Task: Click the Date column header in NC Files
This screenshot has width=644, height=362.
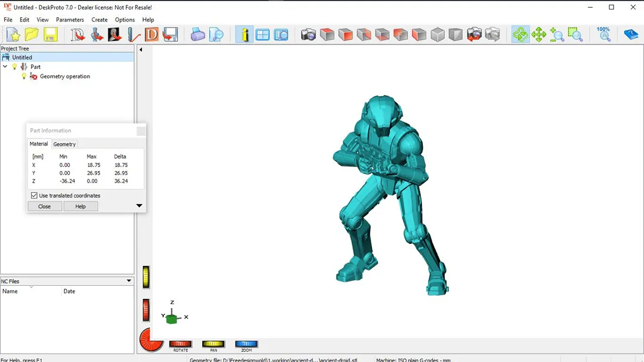Action: (x=98, y=291)
